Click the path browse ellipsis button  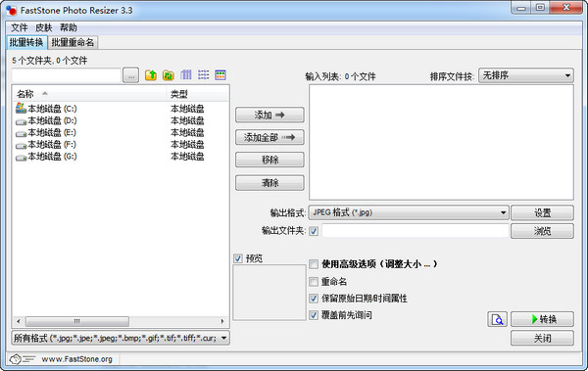pos(131,75)
